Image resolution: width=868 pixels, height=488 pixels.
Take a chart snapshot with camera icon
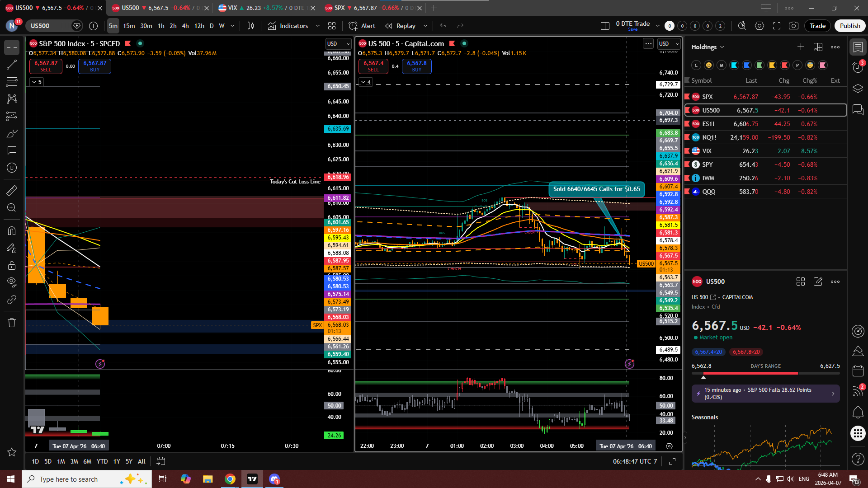click(x=793, y=26)
